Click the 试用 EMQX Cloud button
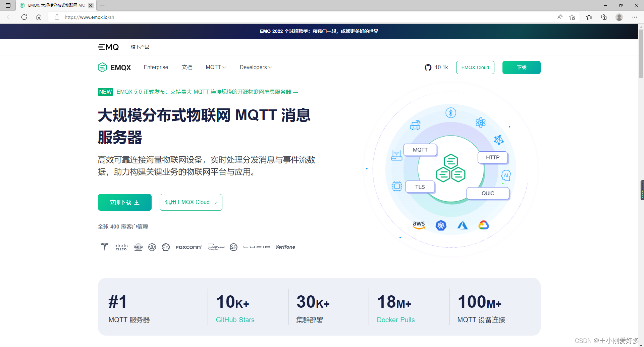644x347 pixels. 191,202
